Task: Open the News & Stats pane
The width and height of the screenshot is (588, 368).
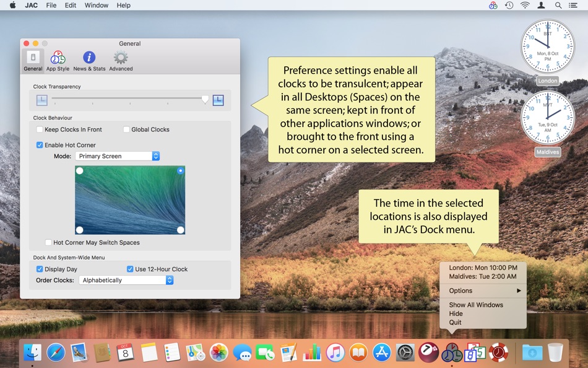Action: pyautogui.click(x=89, y=59)
